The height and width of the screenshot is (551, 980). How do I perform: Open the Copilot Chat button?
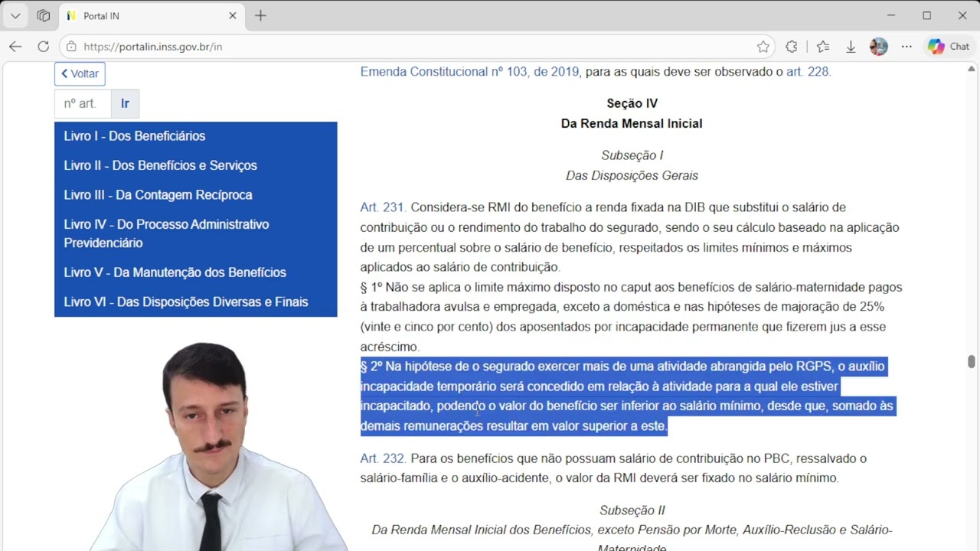point(949,47)
